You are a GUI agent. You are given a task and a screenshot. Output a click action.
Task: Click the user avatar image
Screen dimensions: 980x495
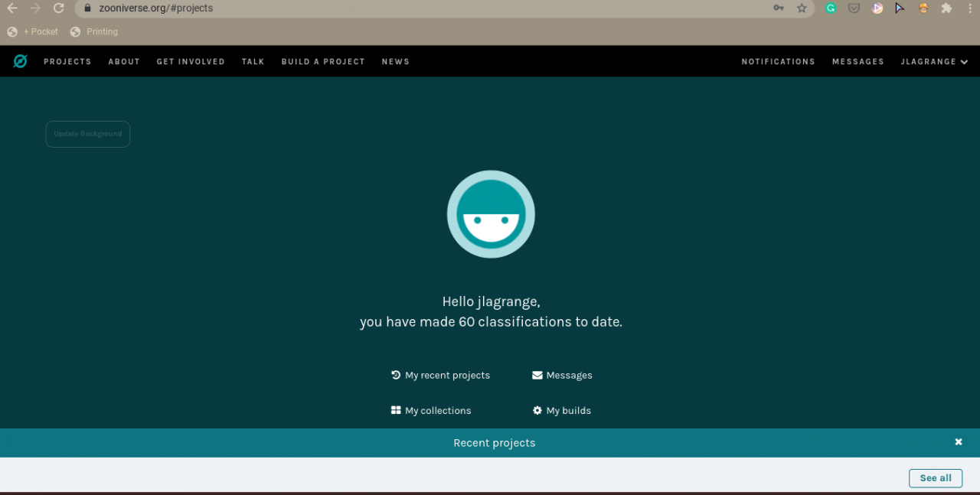(x=491, y=214)
